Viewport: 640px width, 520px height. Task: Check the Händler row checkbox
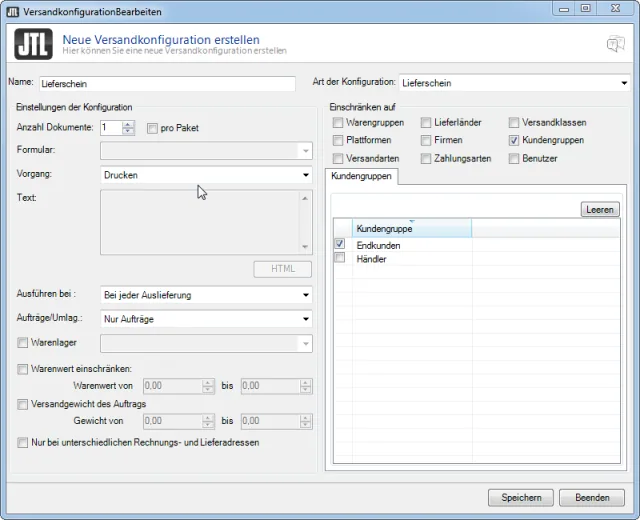pyautogui.click(x=339, y=258)
